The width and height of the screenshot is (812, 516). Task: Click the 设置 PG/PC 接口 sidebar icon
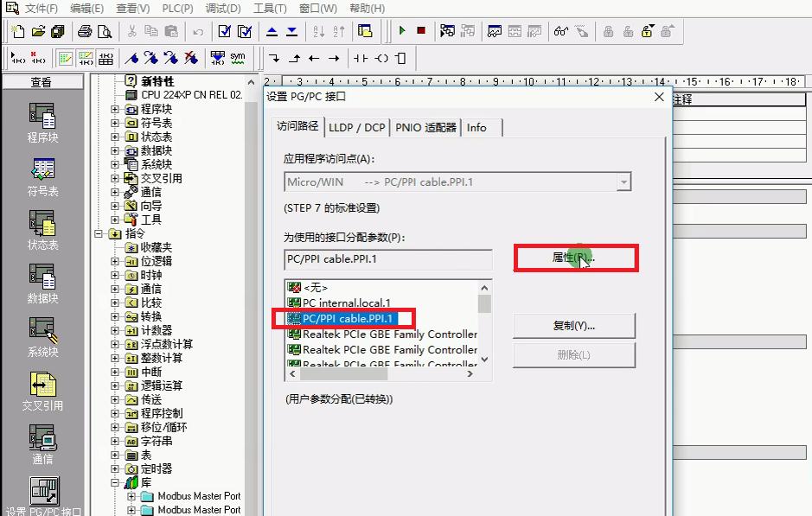click(42, 493)
